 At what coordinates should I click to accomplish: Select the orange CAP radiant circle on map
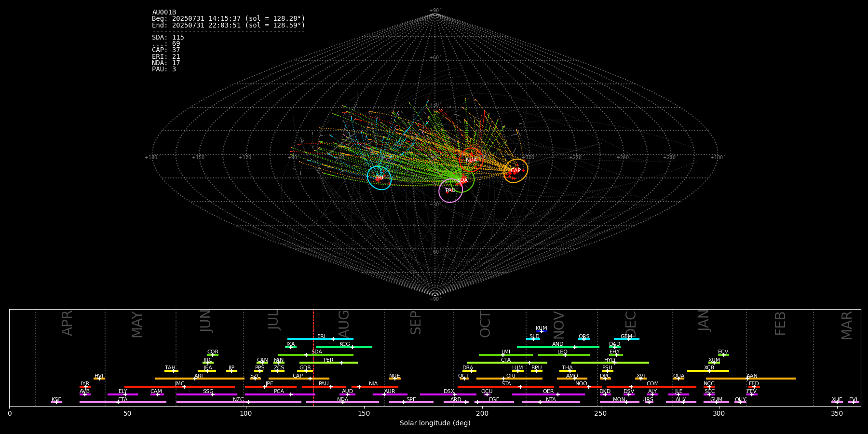[515, 171]
